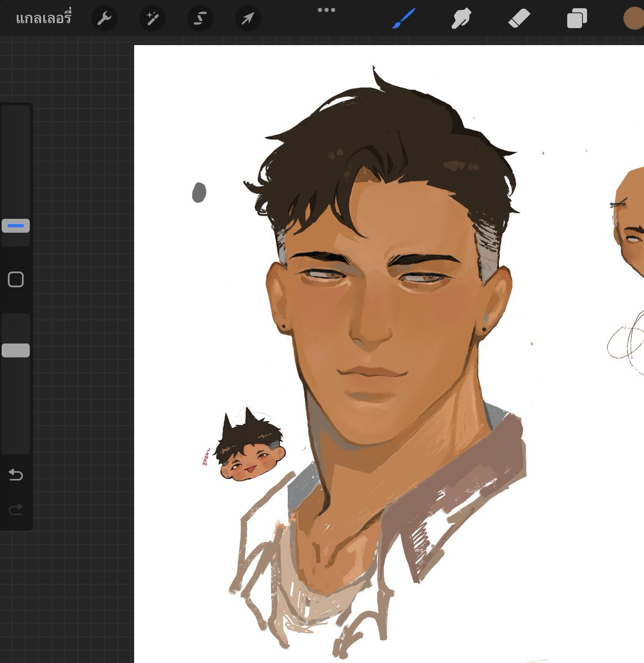644x663 pixels.
Task: Open the Layers panel
Action: pyautogui.click(x=576, y=18)
